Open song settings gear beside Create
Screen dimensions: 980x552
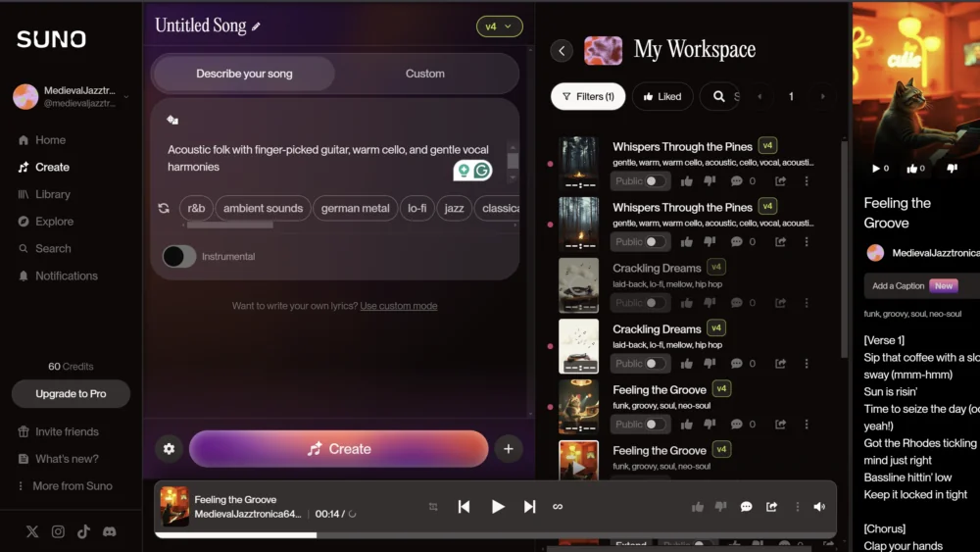[169, 449]
